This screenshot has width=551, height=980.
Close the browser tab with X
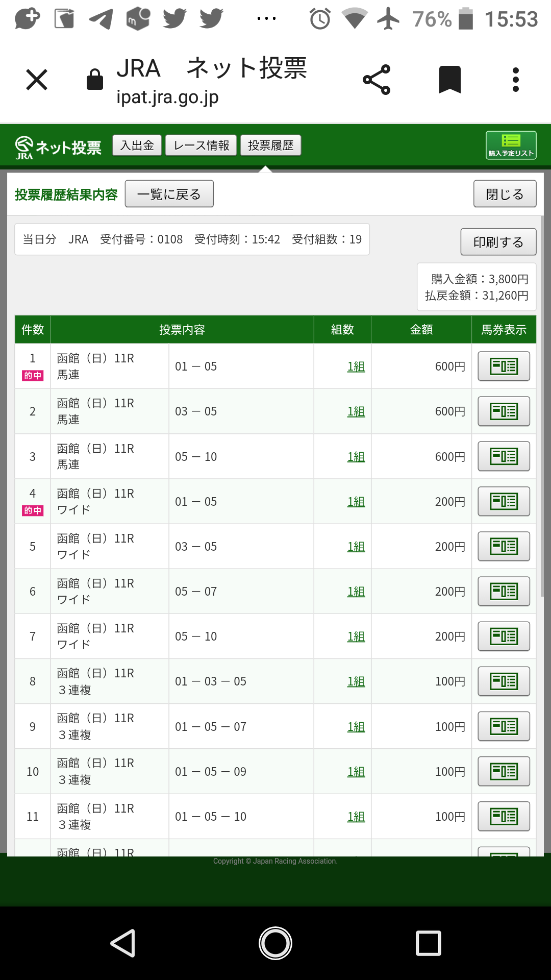pyautogui.click(x=37, y=80)
